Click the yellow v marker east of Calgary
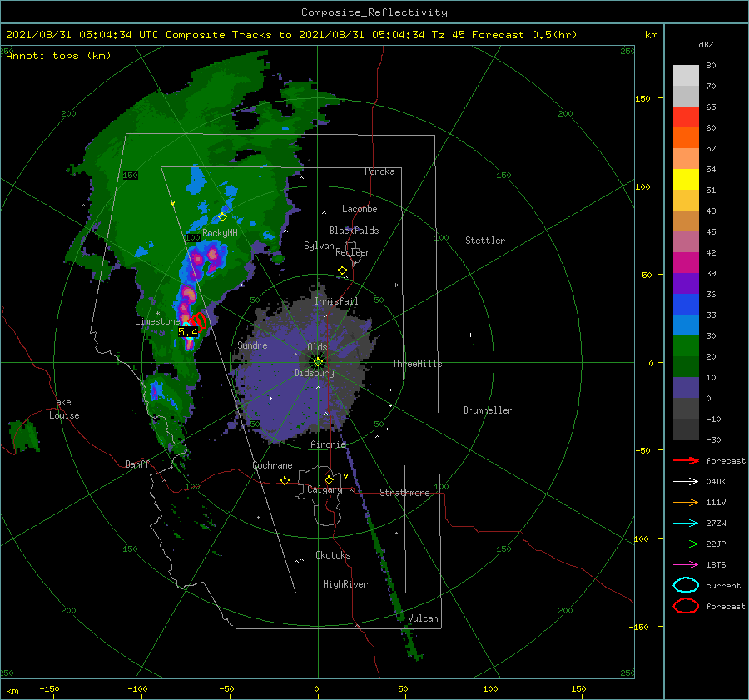 click(345, 476)
